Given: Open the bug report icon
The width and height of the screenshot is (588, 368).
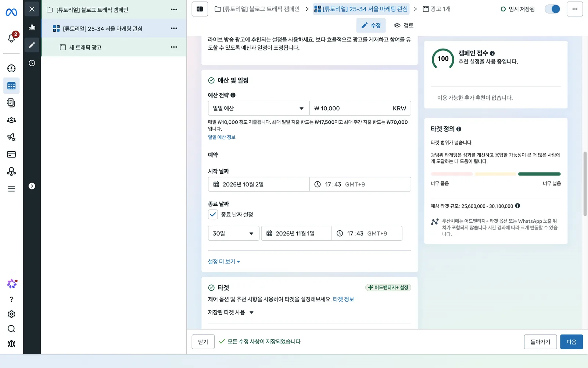Looking at the screenshot, I should click(11, 343).
